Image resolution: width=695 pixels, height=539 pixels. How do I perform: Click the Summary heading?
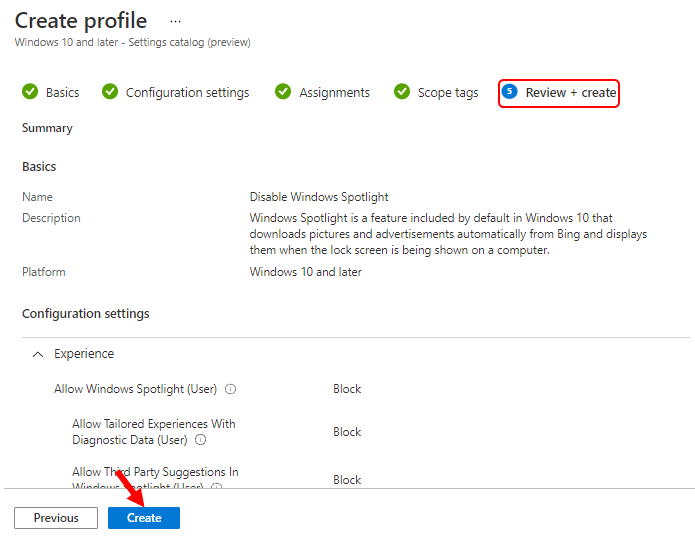(47, 128)
